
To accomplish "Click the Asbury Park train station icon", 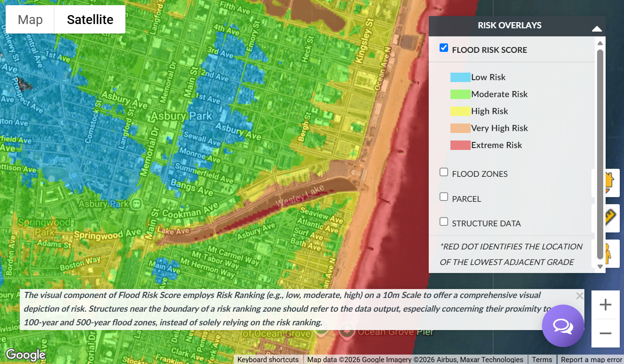I will click(x=137, y=204).
